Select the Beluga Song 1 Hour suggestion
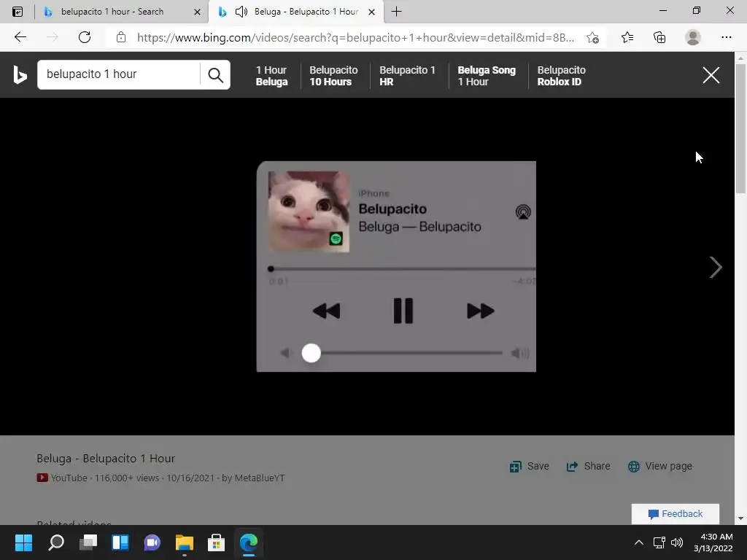The width and height of the screenshot is (747, 560). pyautogui.click(x=487, y=76)
